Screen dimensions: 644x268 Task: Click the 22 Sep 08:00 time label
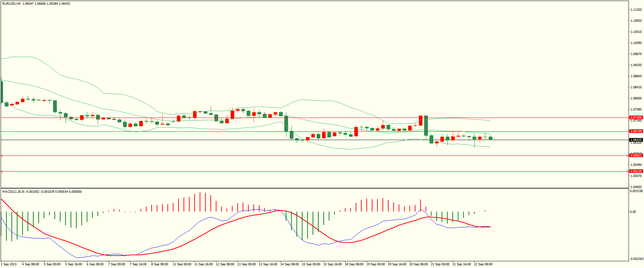(483, 264)
